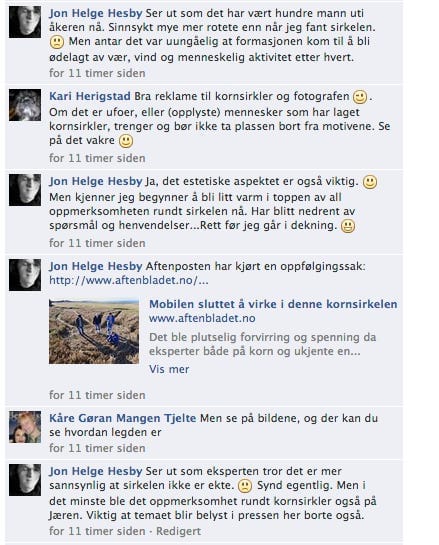
Task: Click the smiley after 'på det vakre'
Action: (x=126, y=141)
